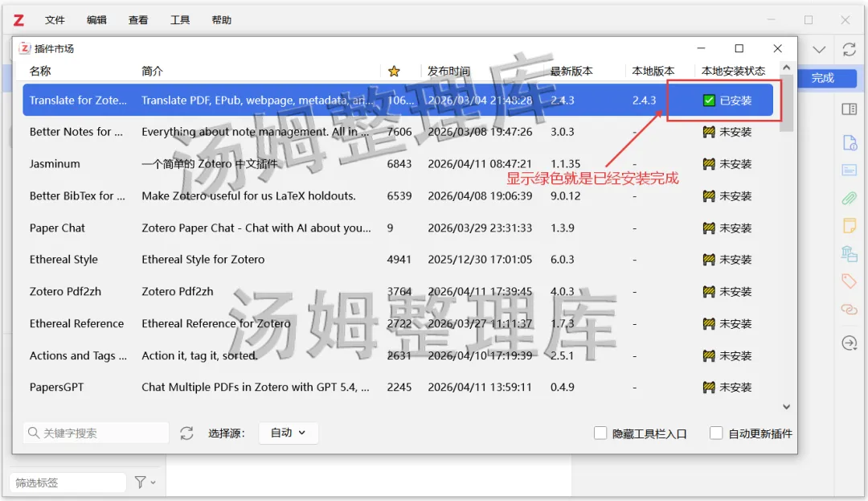The height and width of the screenshot is (501, 868).
Task: Select the Paper Chat plugin name
Action: click(x=57, y=228)
